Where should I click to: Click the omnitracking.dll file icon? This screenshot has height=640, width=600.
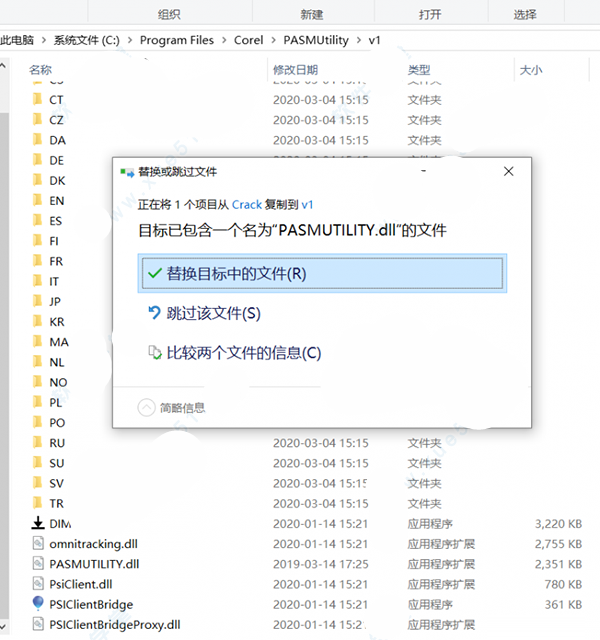38,543
